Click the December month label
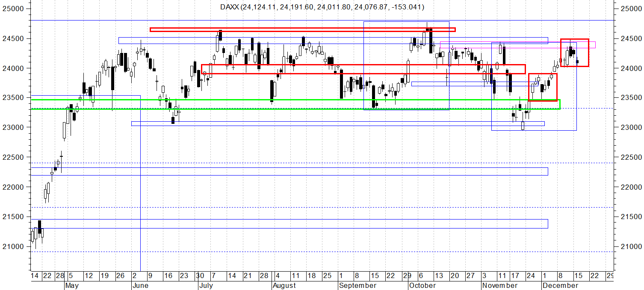This screenshot has width=644, height=290. coord(560,285)
